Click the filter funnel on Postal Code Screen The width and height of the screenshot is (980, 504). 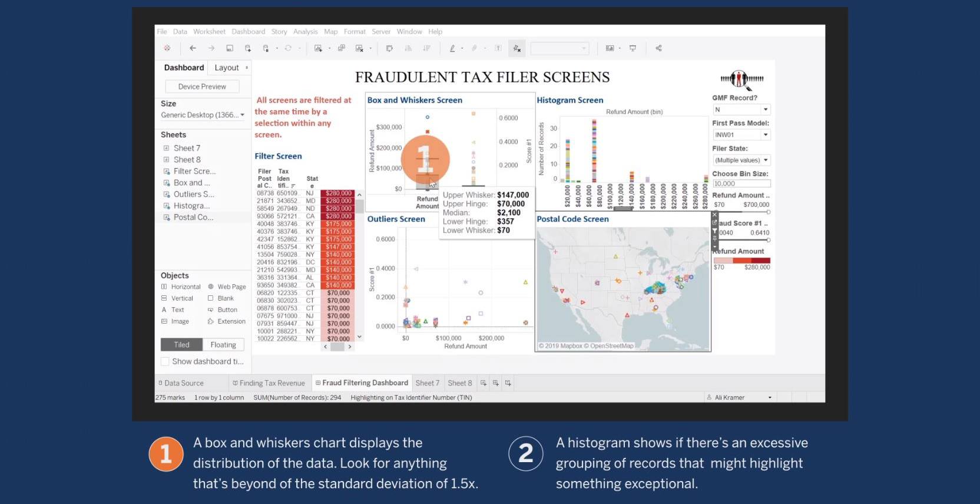click(x=714, y=231)
